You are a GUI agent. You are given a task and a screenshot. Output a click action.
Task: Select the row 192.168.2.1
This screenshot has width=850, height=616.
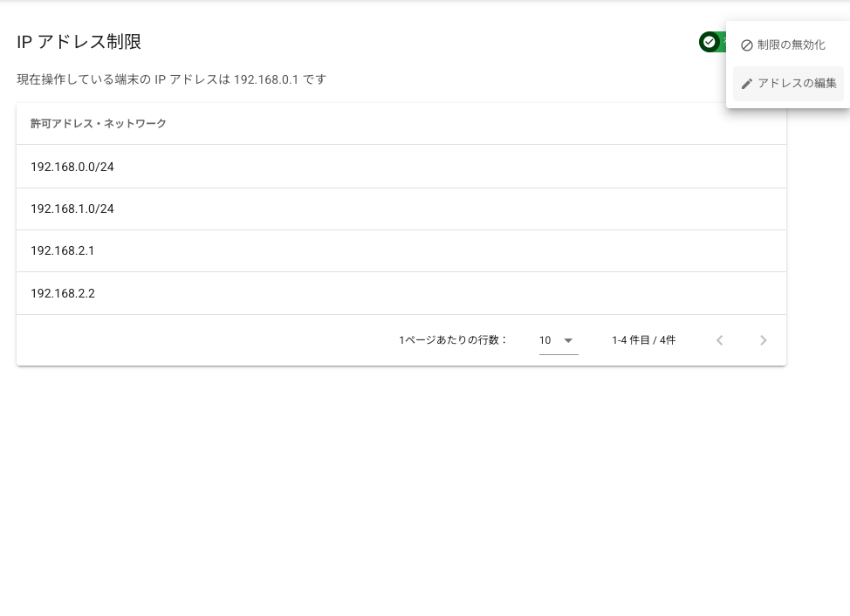point(401,250)
